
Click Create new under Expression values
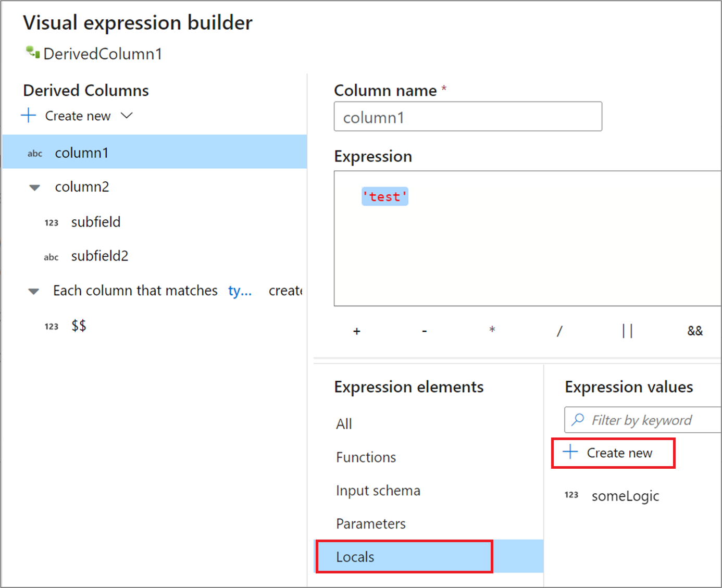click(x=613, y=453)
